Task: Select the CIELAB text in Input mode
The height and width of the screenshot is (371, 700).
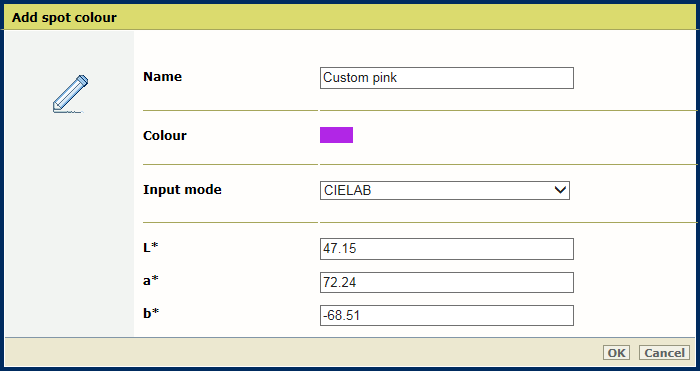Action: 347,191
